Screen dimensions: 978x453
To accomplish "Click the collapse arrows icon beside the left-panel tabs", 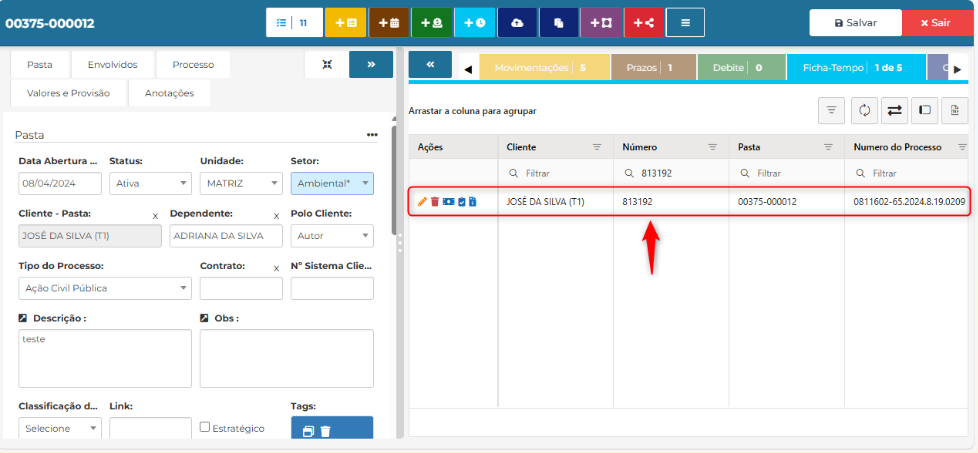I will coord(326,64).
